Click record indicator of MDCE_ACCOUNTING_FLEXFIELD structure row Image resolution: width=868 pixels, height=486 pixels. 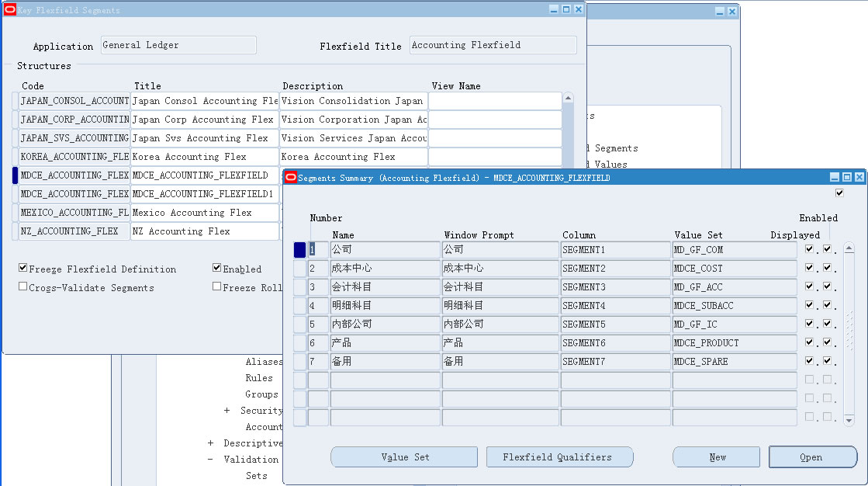click(15, 175)
